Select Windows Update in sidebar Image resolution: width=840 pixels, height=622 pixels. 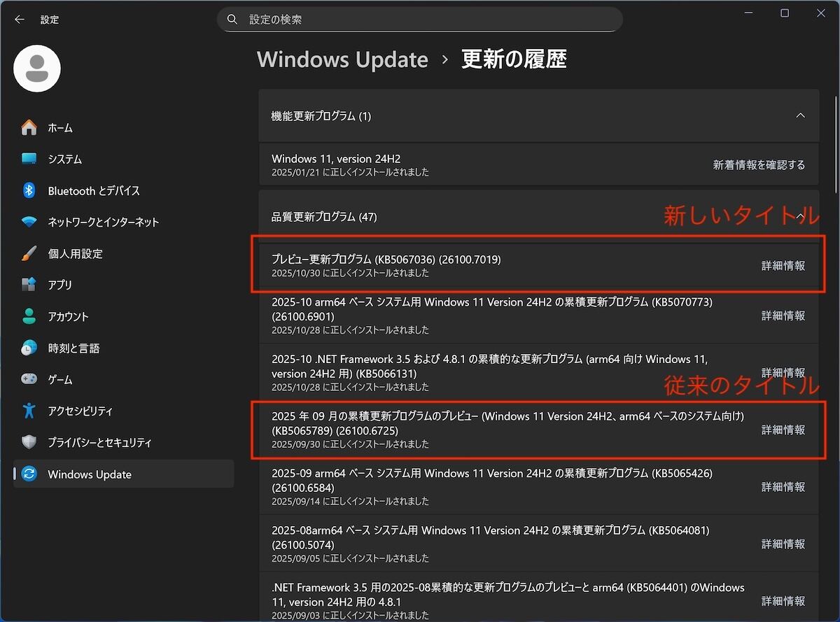(x=124, y=474)
